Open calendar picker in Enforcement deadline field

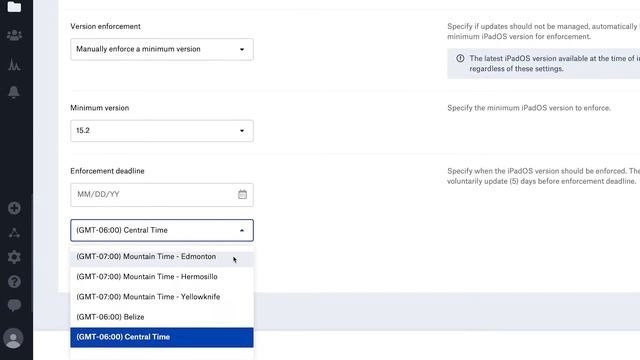click(242, 194)
